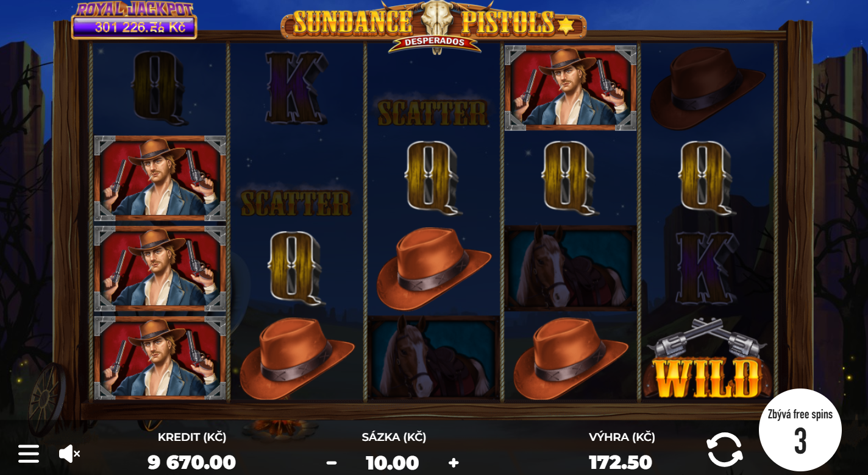Viewport: 868px width, 475px height.
Task: Click the Výhra win amount 172.50
Action: point(621,463)
